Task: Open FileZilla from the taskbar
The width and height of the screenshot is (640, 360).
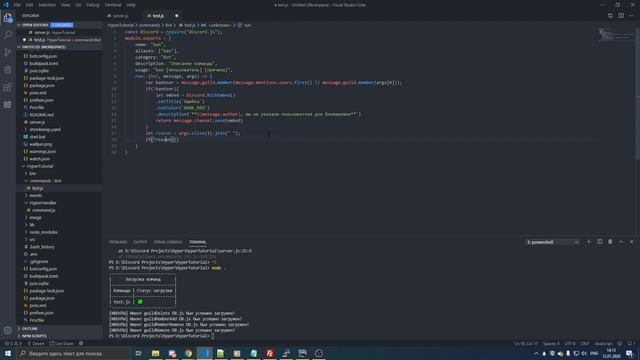Action: point(270,353)
